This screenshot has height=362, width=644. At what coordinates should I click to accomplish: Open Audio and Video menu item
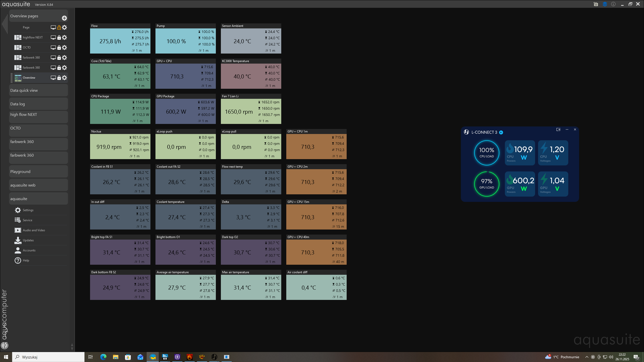pos(34,230)
